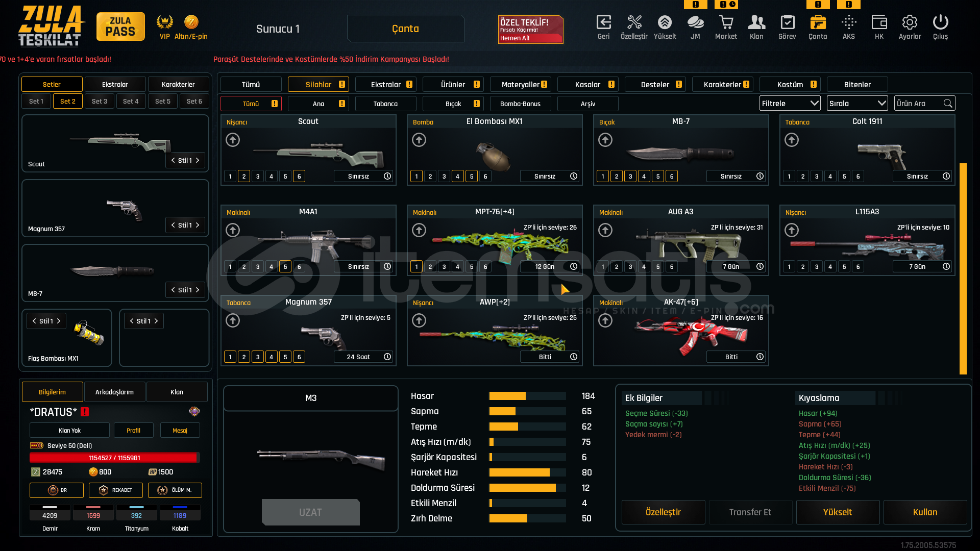Click clock icon on Magnum 357 24 Saat
Screen dimensions: 980x551
tap(387, 357)
